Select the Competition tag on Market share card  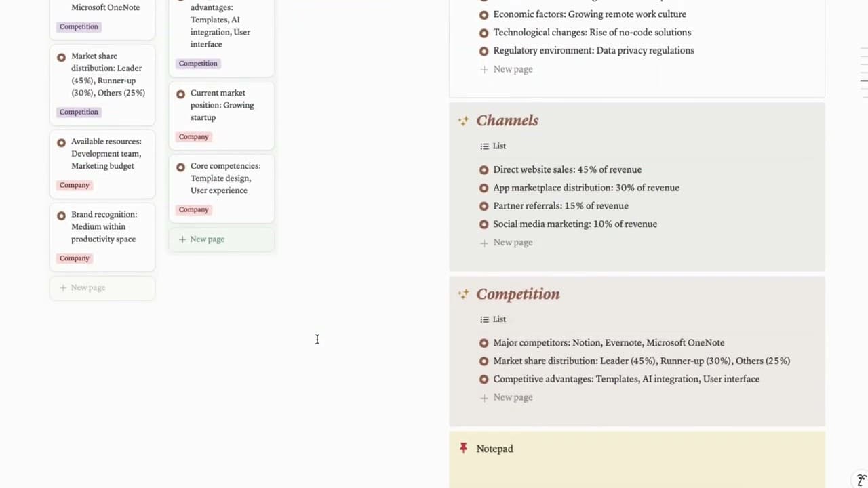[79, 112]
